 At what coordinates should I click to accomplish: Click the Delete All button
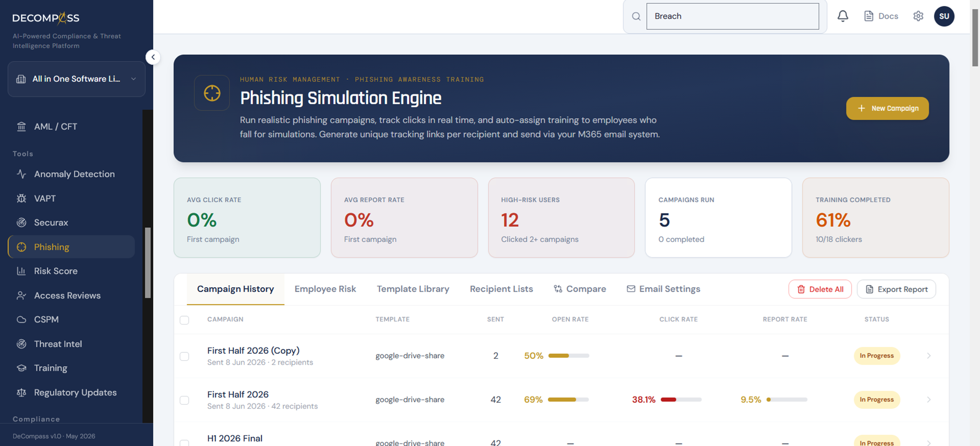coord(820,289)
